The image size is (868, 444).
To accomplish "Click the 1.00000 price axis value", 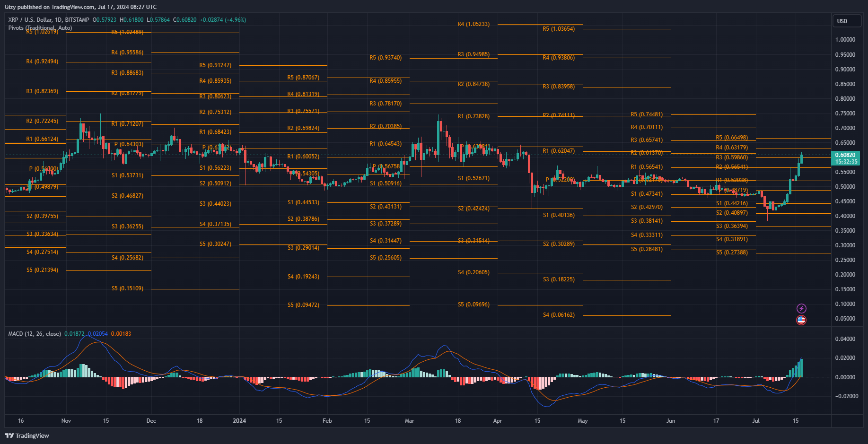I will coord(845,40).
